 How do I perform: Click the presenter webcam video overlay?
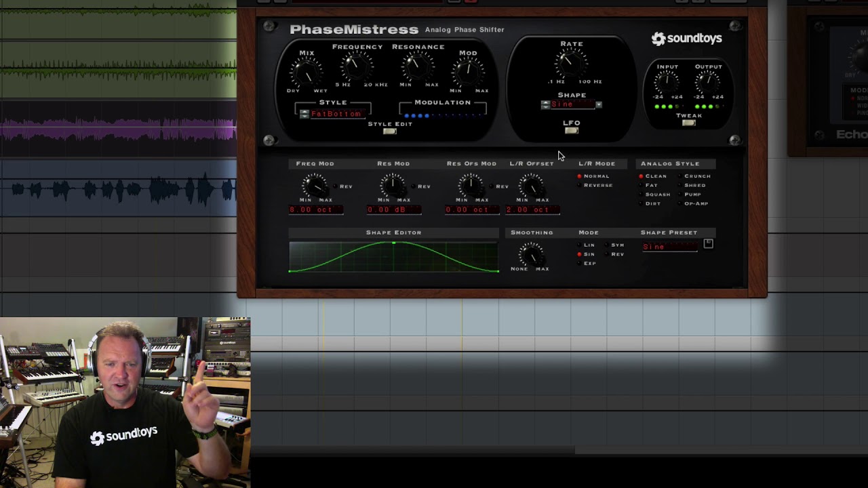click(x=125, y=403)
